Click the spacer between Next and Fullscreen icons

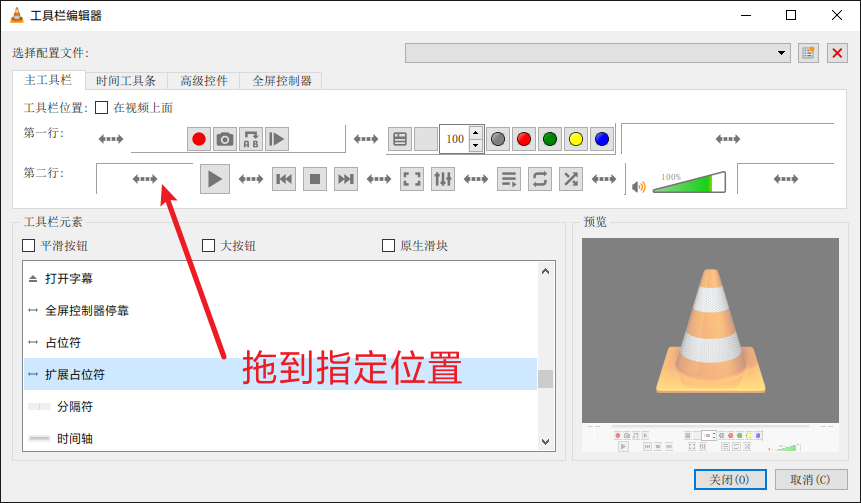tap(379, 179)
